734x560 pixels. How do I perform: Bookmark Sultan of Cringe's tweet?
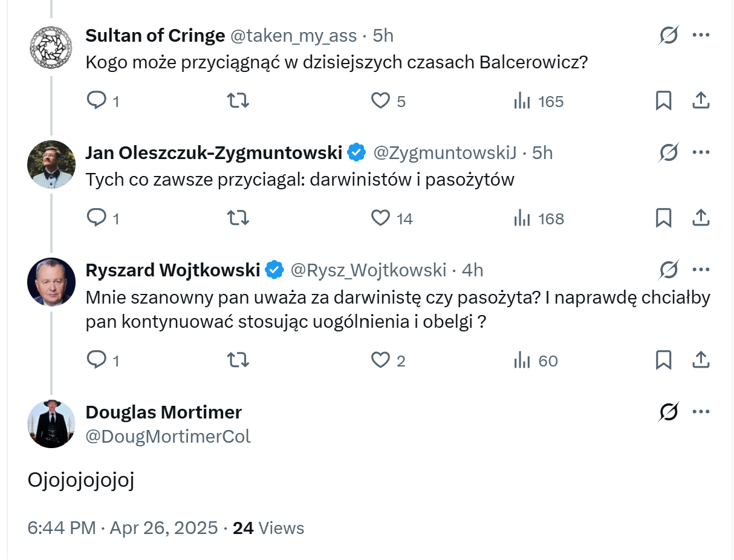663,100
